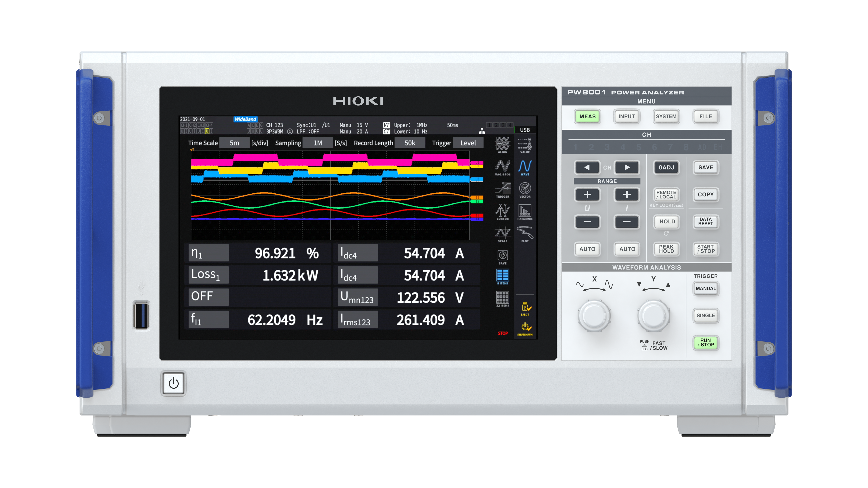
Task: Push the front panel SAVE key
Action: pyautogui.click(x=706, y=167)
